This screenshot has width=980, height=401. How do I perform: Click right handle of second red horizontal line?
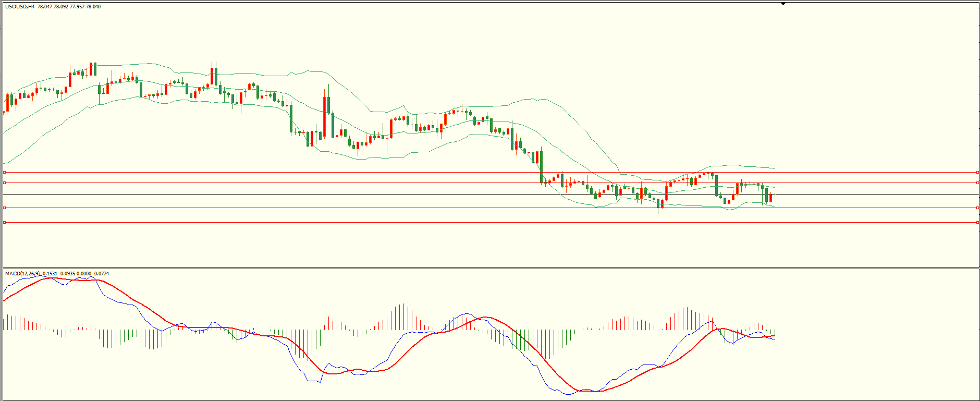(x=977, y=183)
